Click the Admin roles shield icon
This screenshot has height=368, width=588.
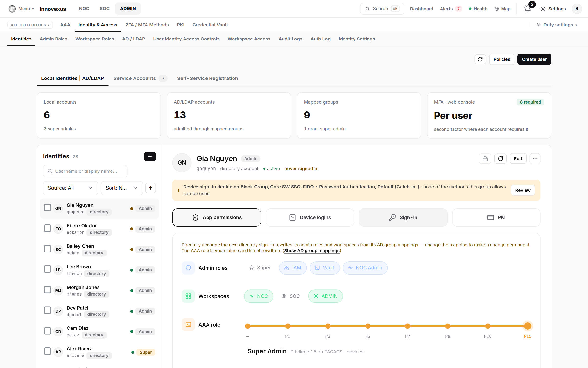coord(188,268)
